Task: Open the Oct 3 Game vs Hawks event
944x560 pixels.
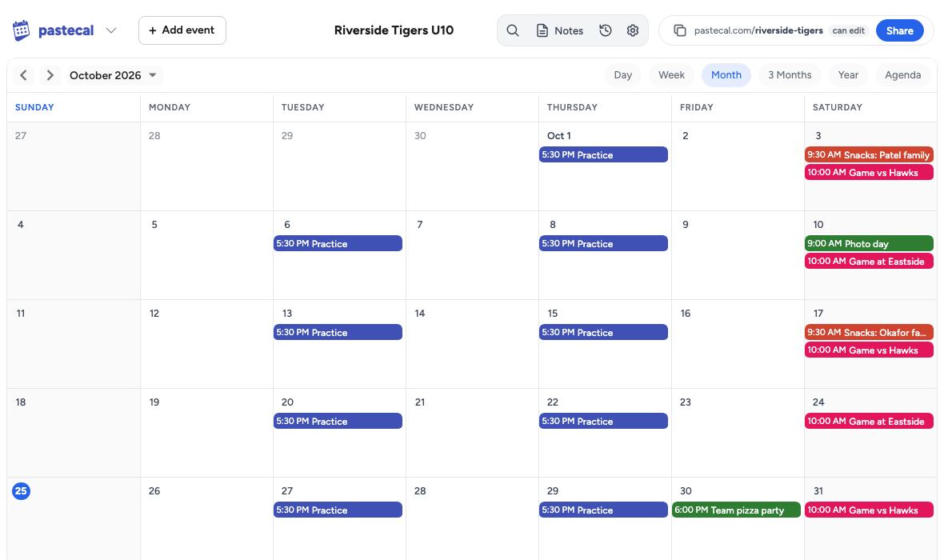Action: [869, 172]
